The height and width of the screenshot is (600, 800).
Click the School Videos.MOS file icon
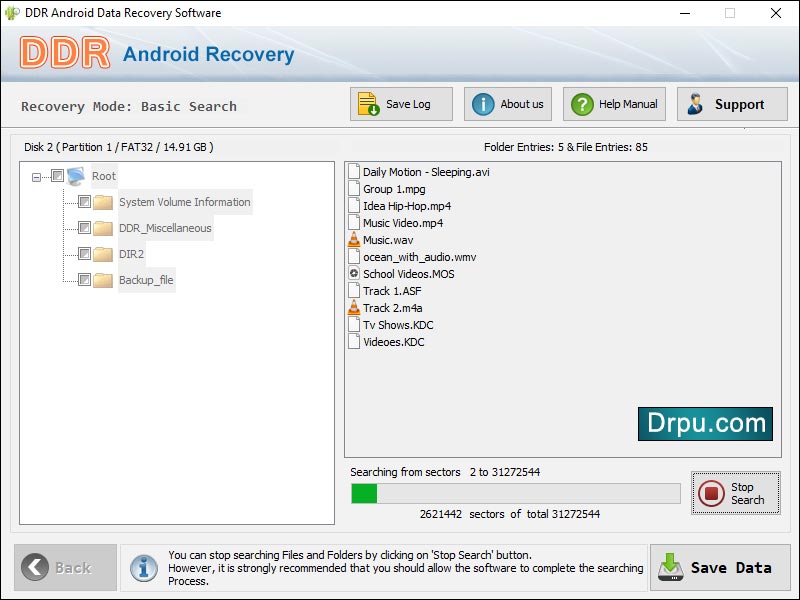click(354, 273)
